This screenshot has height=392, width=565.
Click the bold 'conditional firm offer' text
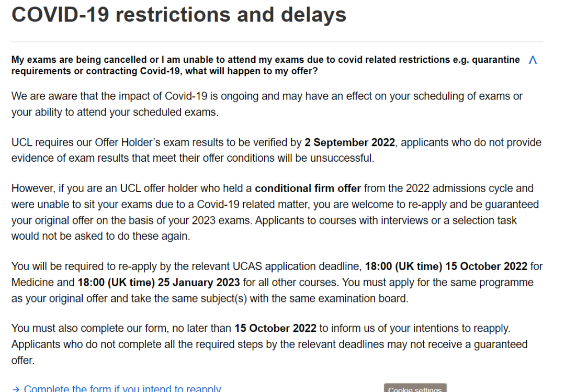click(x=308, y=188)
